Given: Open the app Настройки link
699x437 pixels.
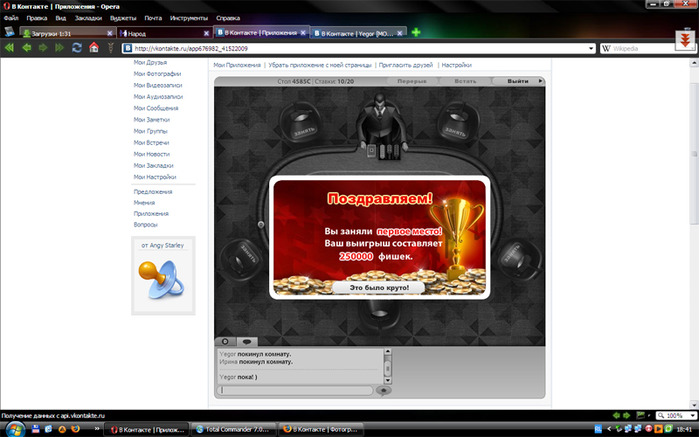Looking at the screenshot, I should pyautogui.click(x=456, y=65).
